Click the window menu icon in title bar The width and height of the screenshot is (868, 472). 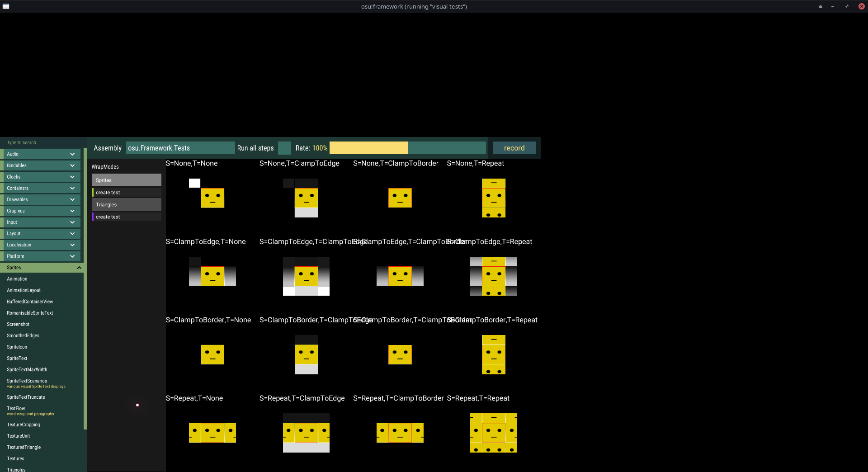[x=6, y=6]
